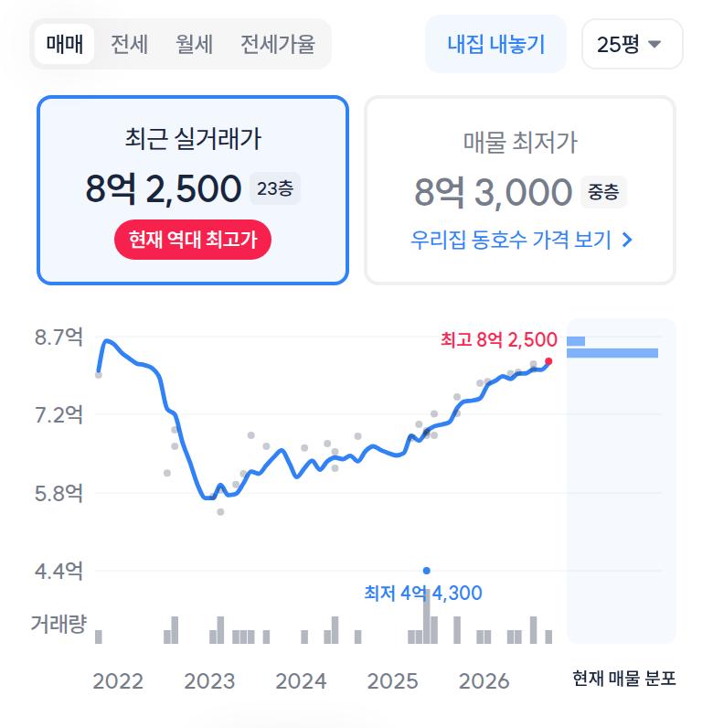Click the 현재 역대 최고가 badge
This screenshot has width=713, height=728.
[193, 240]
